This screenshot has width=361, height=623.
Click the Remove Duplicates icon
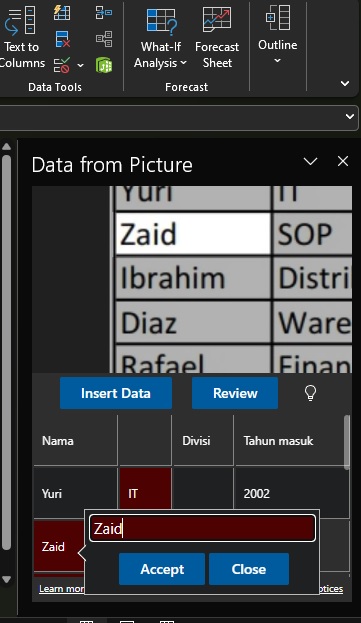62,39
